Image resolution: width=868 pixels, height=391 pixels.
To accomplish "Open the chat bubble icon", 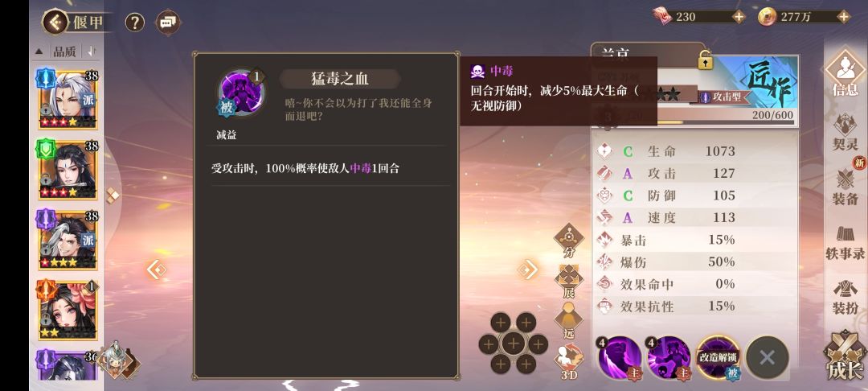I will coord(168,23).
